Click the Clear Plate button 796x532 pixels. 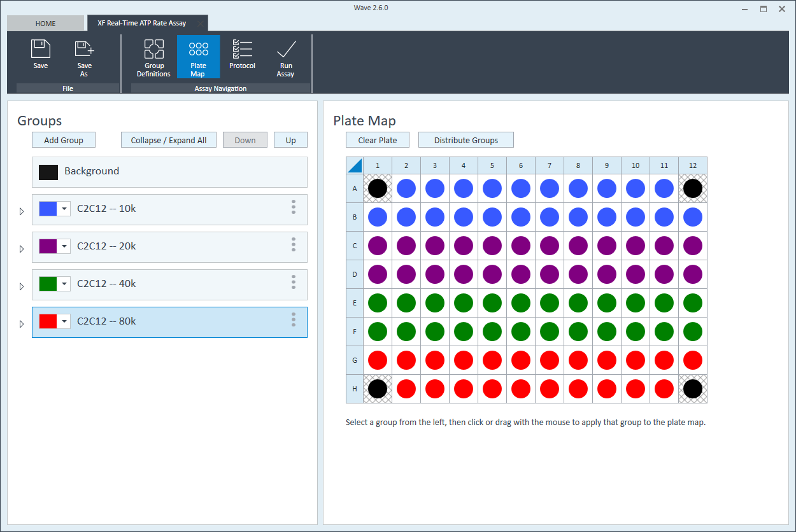click(377, 140)
